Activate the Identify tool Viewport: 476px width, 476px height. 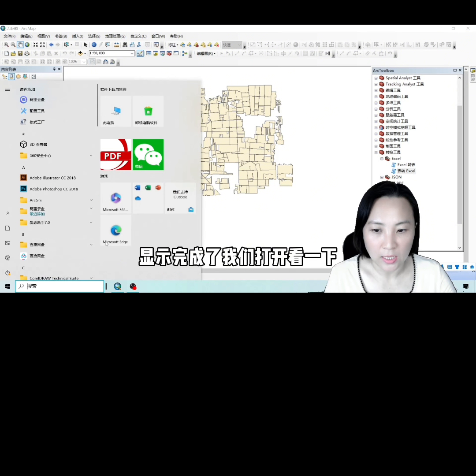coord(94,45)
